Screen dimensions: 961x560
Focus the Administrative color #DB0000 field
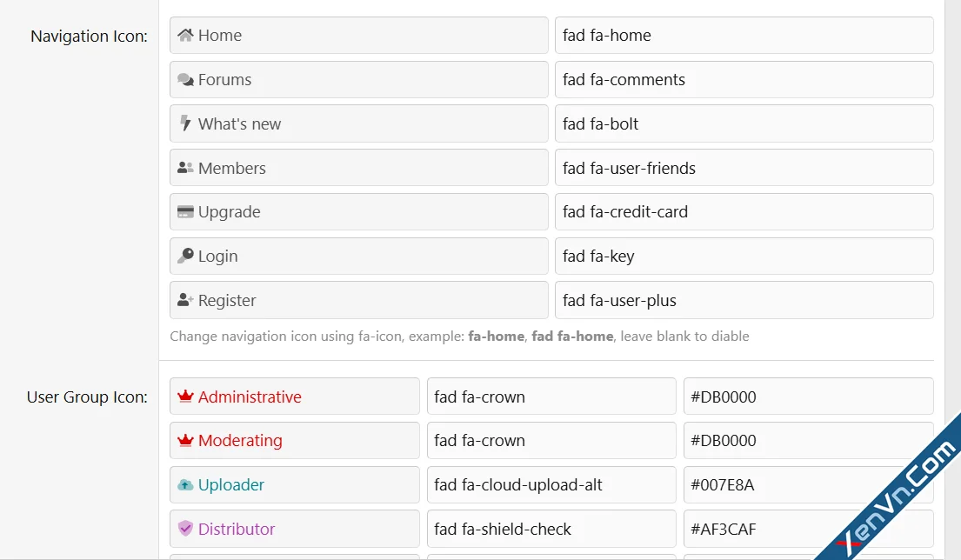click(809, 397)
